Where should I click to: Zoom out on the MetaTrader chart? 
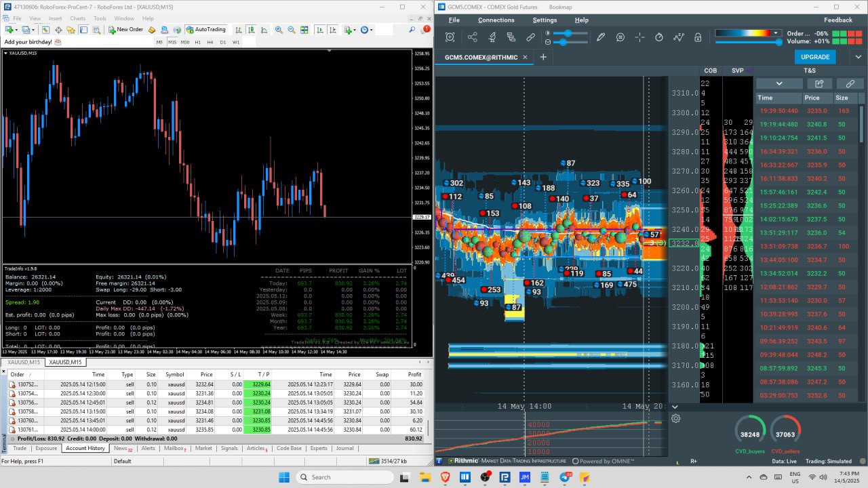click(292, 30)
